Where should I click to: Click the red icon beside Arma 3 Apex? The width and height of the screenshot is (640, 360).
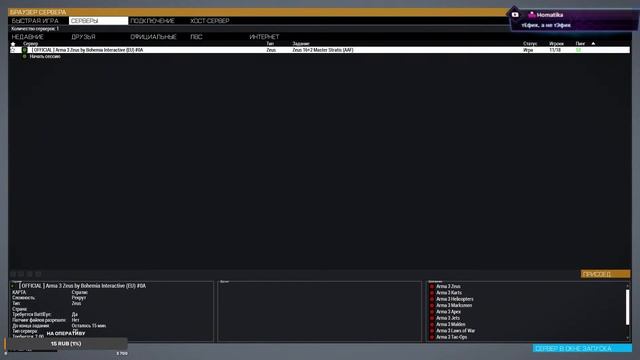[432, 312]
